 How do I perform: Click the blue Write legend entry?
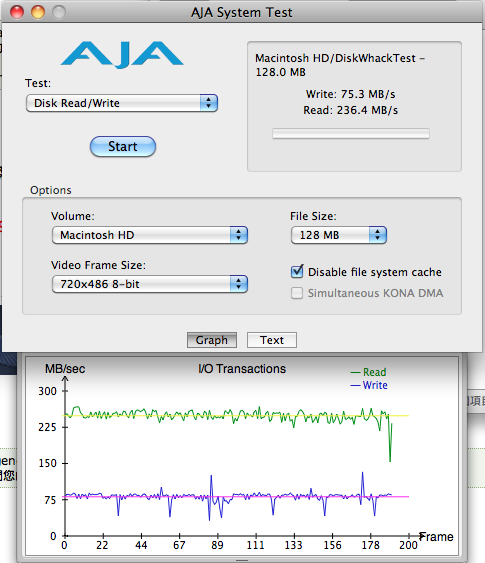(x=369, y=385)
